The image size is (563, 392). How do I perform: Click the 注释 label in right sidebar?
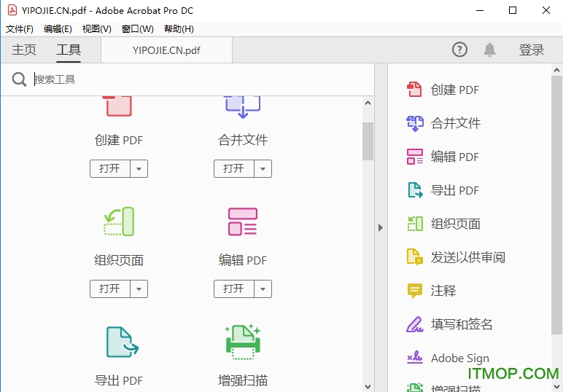443,291
